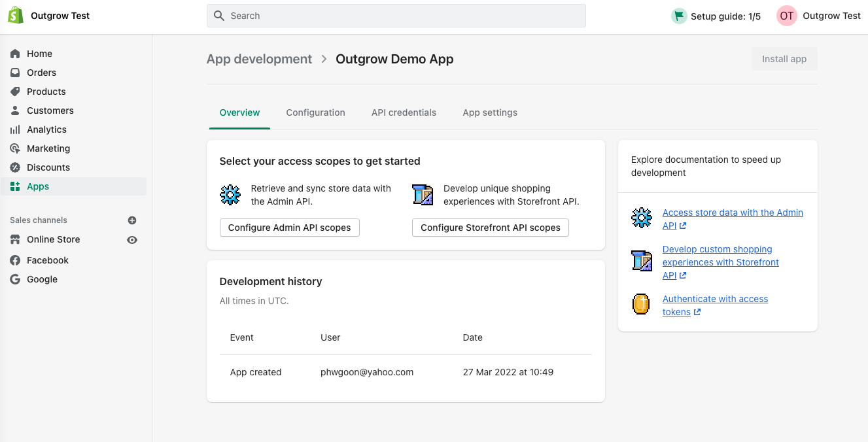Image resolution: width=868 pixels, height=442 pixels.
Task: Open the App settings tab
Action: click(x=490, y=112)
